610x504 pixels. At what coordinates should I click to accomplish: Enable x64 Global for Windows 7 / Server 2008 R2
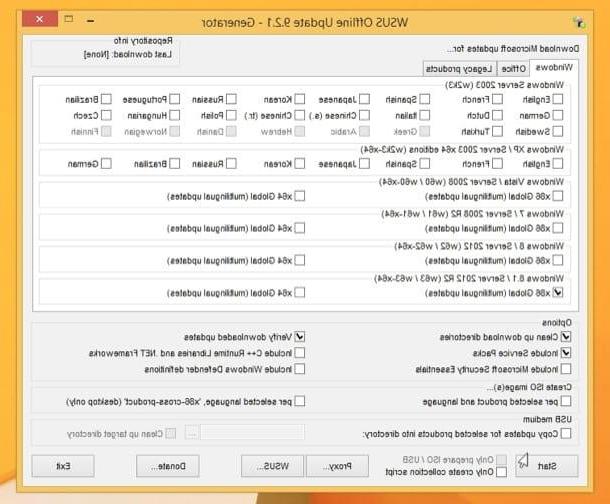300,228
